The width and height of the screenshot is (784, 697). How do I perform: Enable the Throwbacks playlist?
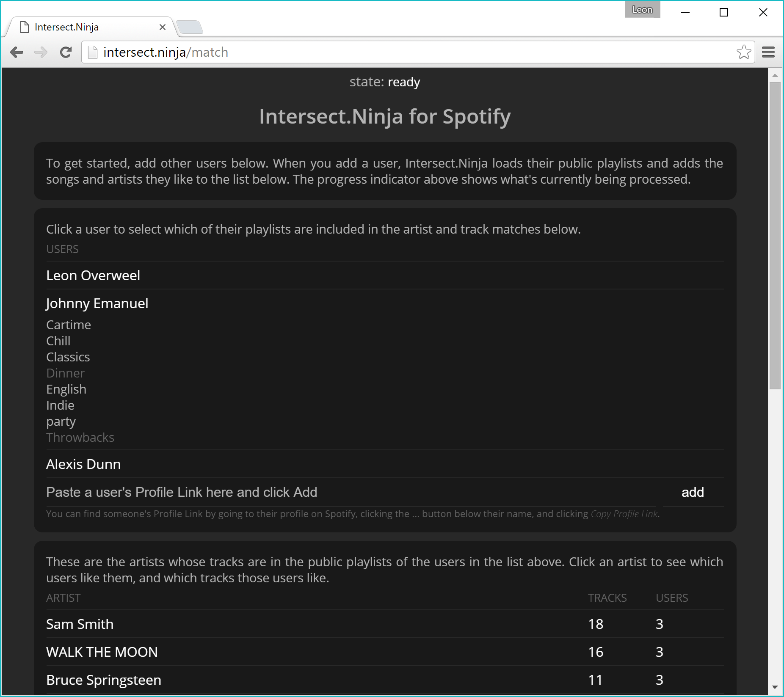coord(80,438)
